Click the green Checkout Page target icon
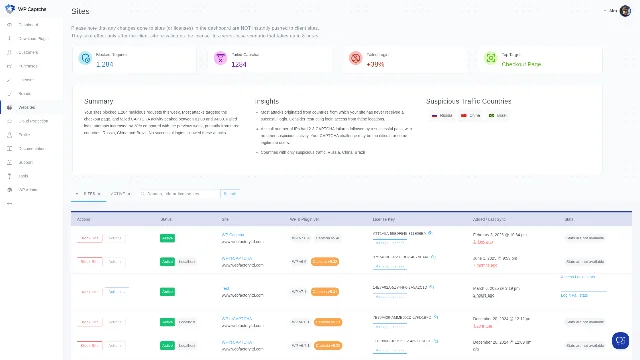Screen dimensions: 640x360 (491, 58)
